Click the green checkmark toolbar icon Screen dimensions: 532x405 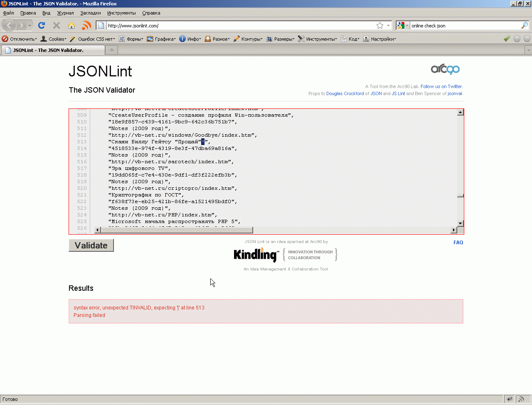[x=507, y=39]
